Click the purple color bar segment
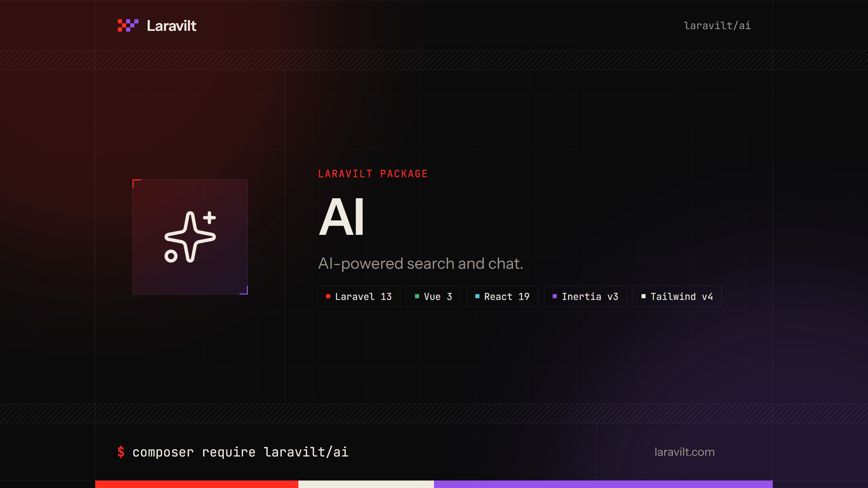The width and height of the screenshot is (868, 488). [x=603, y=484]
